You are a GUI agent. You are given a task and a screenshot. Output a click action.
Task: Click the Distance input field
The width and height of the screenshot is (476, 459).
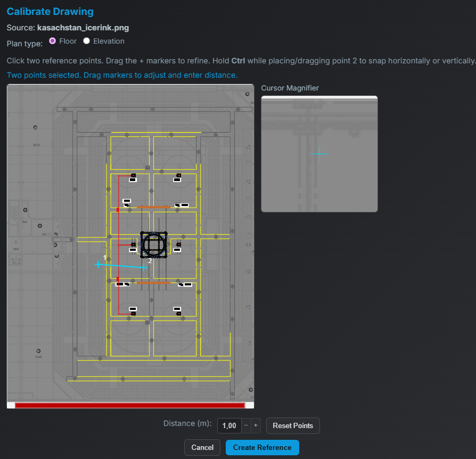coord(229,425)
